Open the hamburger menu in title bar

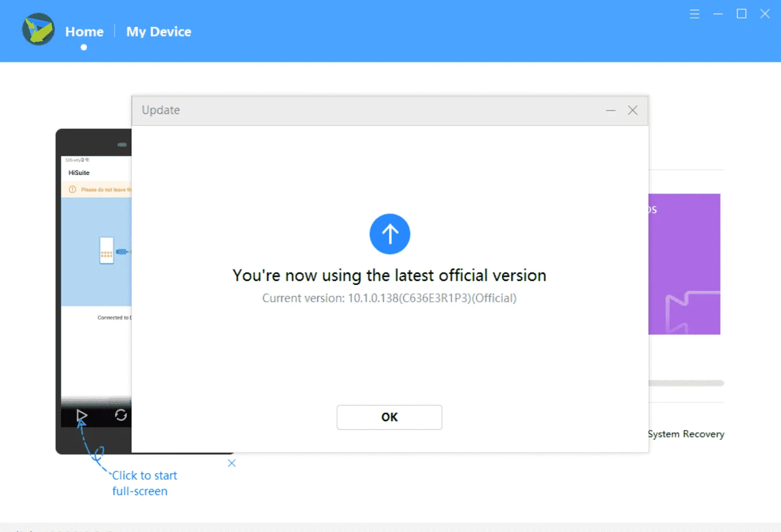[x=694, y=14]
